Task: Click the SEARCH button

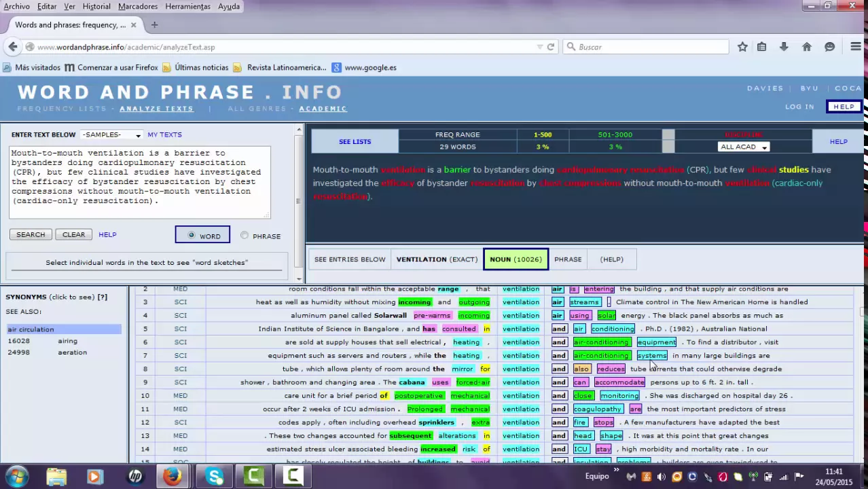Action: pos(31,234)
